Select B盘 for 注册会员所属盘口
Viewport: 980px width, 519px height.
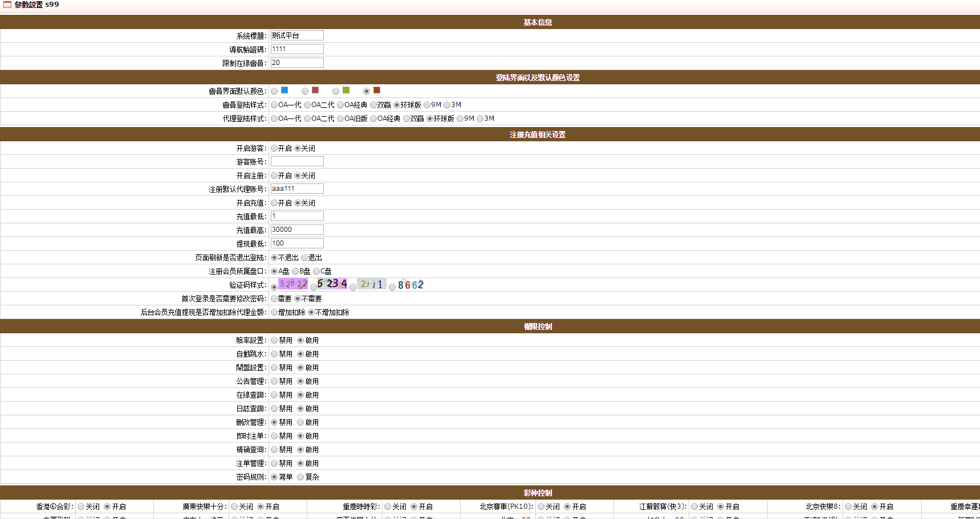tap(295, 271)
